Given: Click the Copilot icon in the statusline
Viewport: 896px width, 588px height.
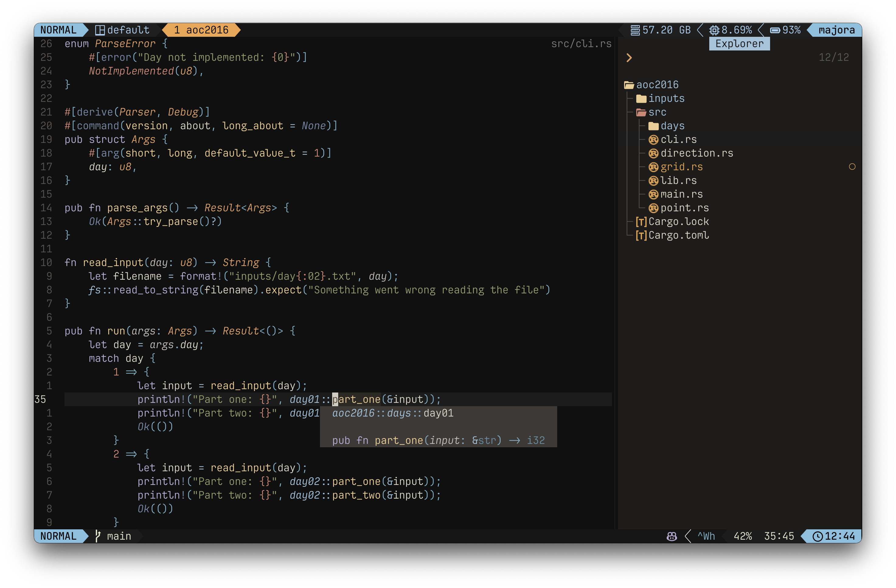Looking at the screenshot, I should tap(672, 536).
